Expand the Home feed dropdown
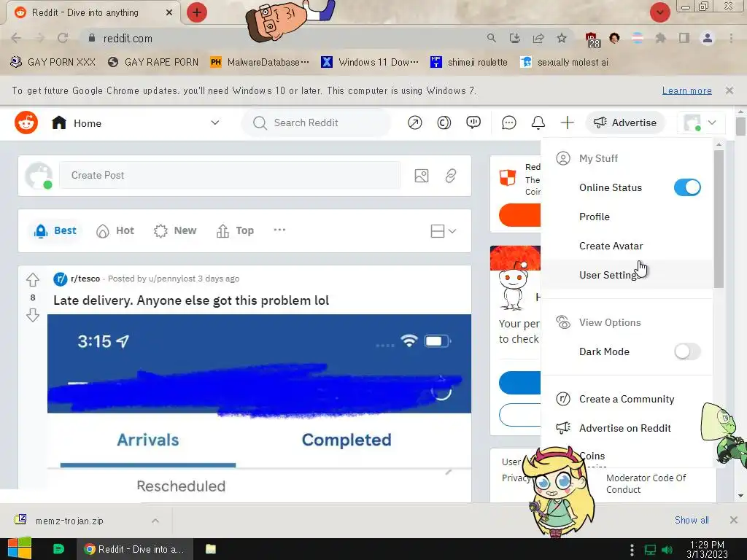Image resolution: width=747 pixels, height=560 pixels. point(215,122)
